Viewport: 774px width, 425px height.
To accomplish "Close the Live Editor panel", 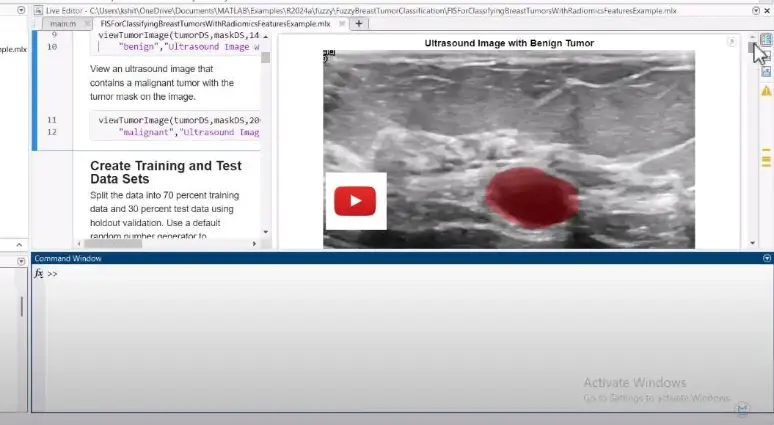I will tap(767, 9).
